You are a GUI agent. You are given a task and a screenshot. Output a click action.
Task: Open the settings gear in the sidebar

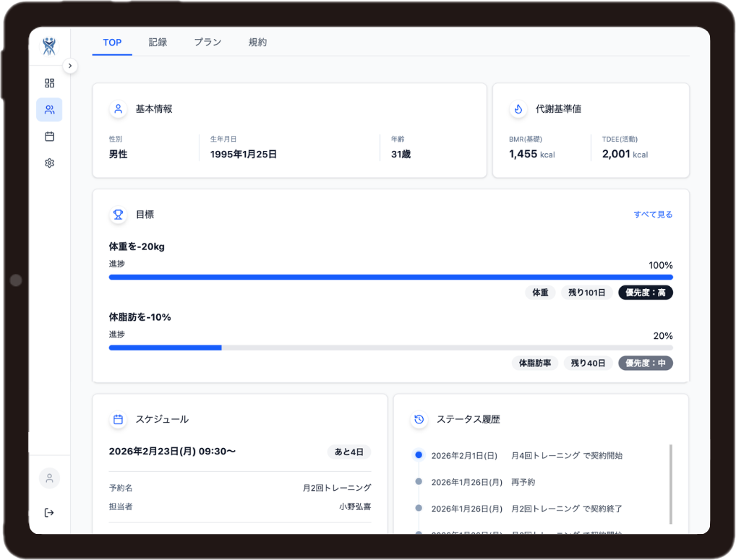pos(48,163)
